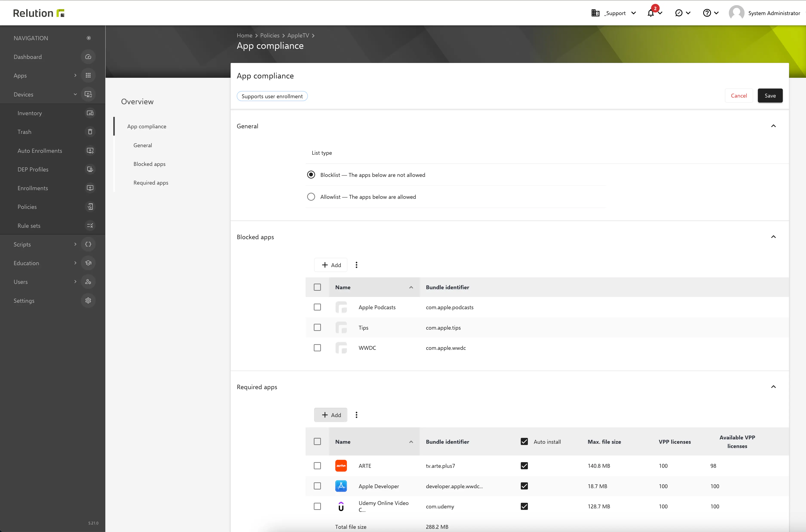
Task: Click the Rule sets icon in the sidebar
Action: pos(90,225)
